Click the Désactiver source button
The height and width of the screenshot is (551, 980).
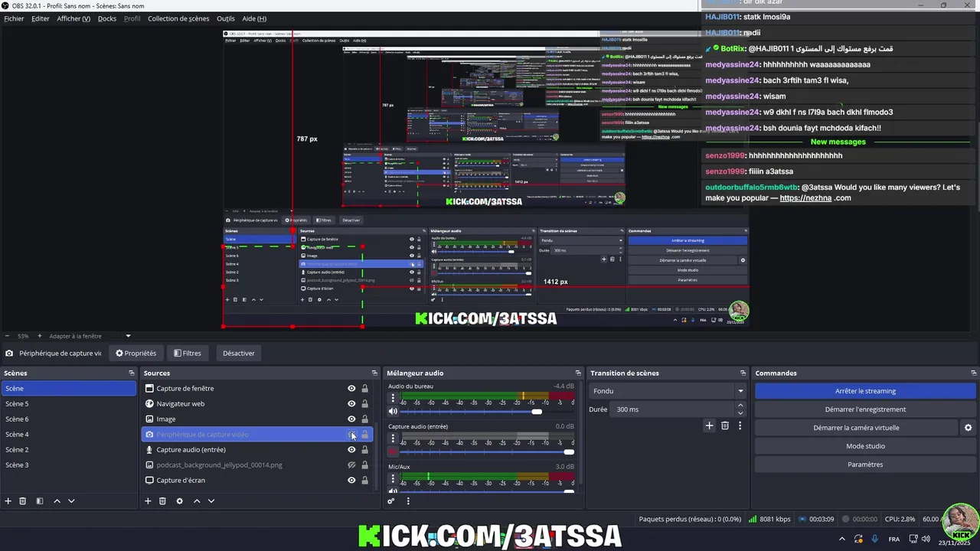(239, 354)
